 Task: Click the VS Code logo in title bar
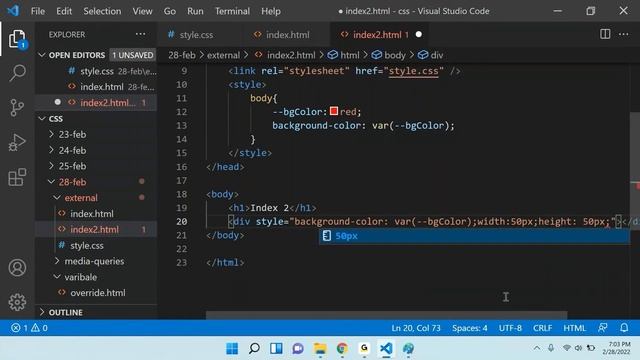coord(13,11)
